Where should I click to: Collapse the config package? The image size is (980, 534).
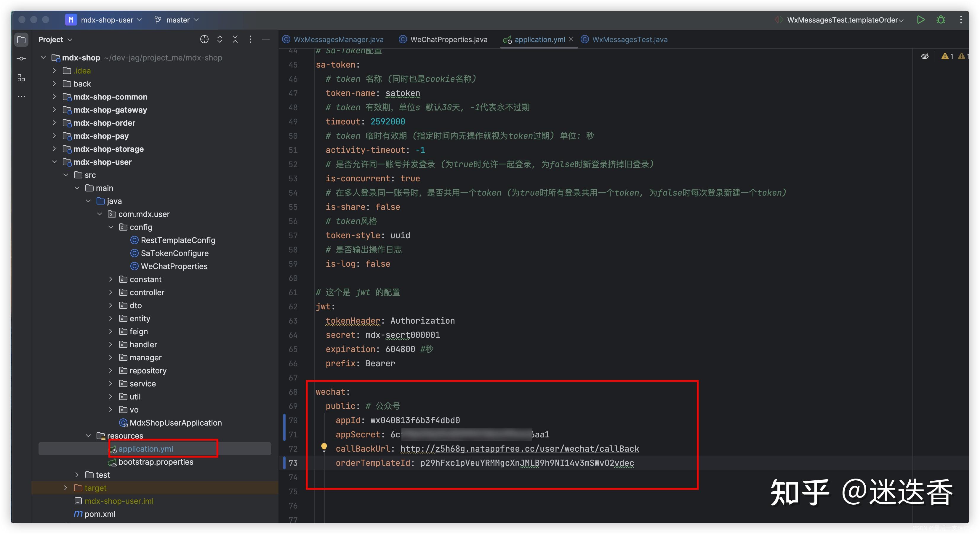point(111,227)
